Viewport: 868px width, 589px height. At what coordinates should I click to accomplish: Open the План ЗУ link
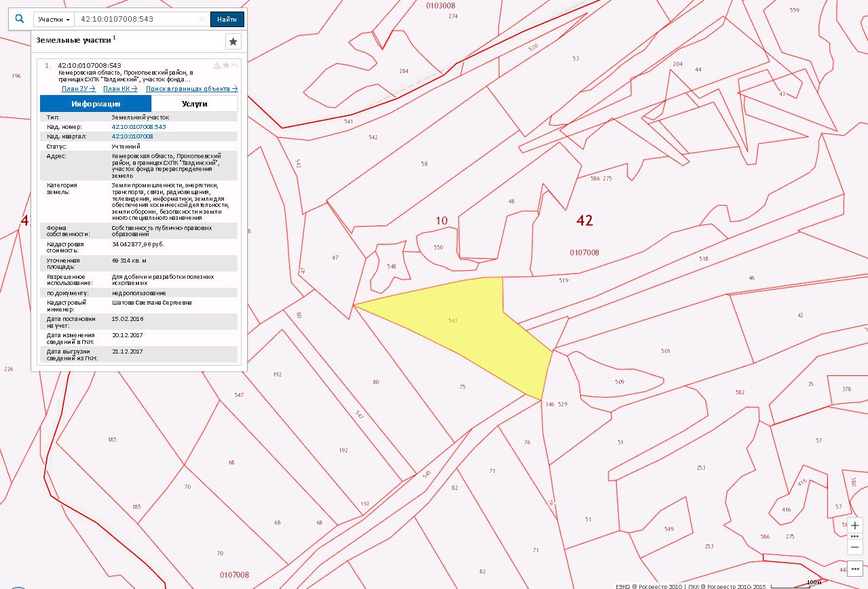[x=78, y=88]
